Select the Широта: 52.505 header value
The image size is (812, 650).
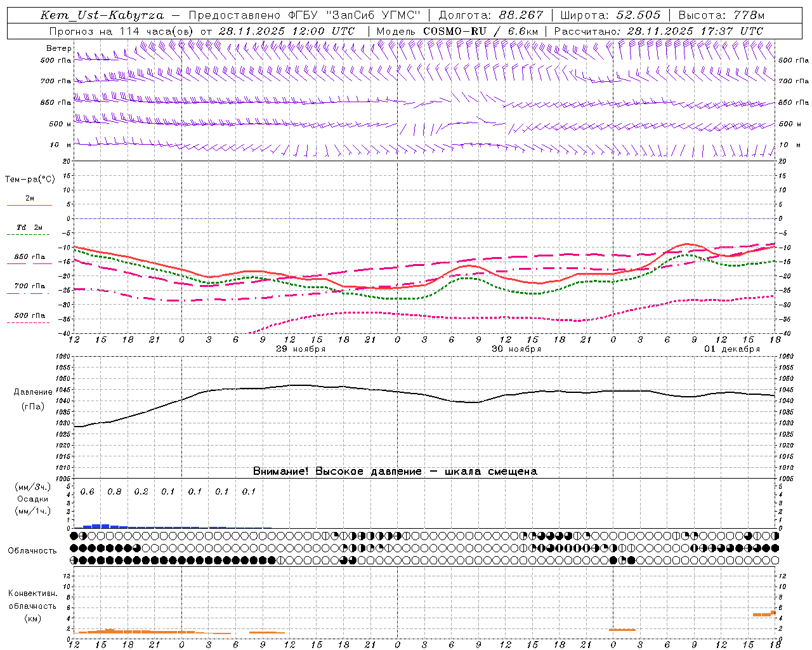point(610,15)
